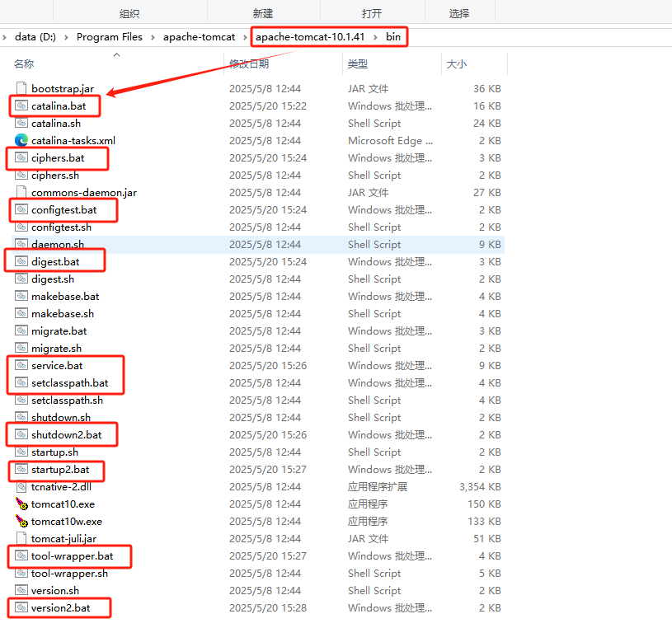Viewport: 672px width, 642px height.
Task: Click the version.sh file icon
Action: click(x=21, y=590)
